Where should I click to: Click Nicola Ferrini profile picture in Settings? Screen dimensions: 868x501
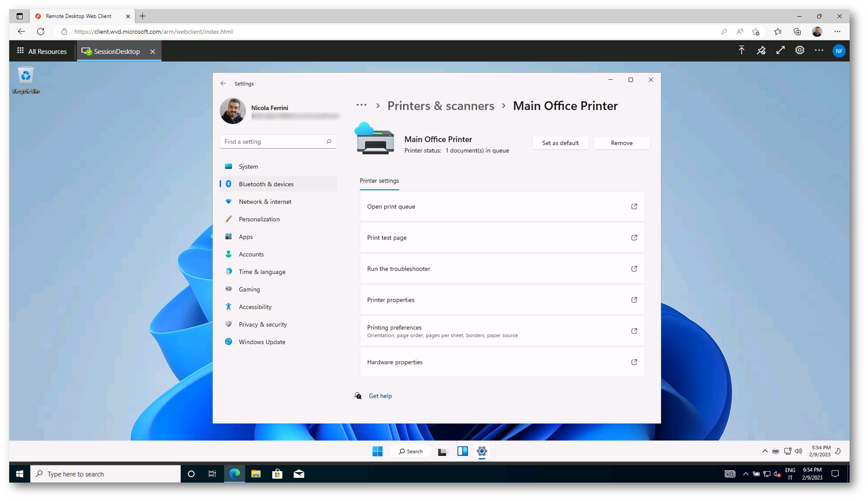tap(232, 111)
